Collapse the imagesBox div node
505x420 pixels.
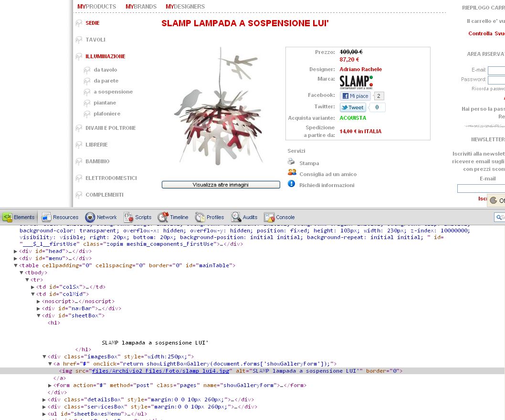(x=44, y=357)
